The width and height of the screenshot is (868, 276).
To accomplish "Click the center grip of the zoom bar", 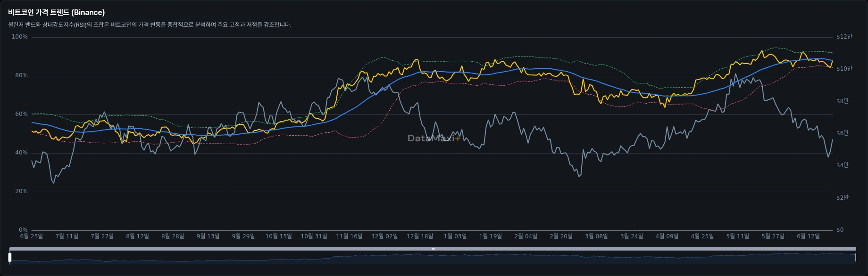I will pyautogui.click(x=433, y=249).
